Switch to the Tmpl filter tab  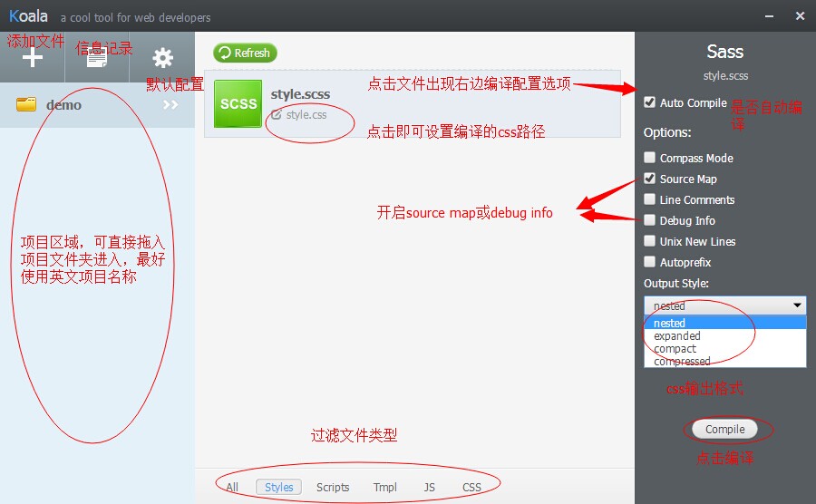(385, 488)
